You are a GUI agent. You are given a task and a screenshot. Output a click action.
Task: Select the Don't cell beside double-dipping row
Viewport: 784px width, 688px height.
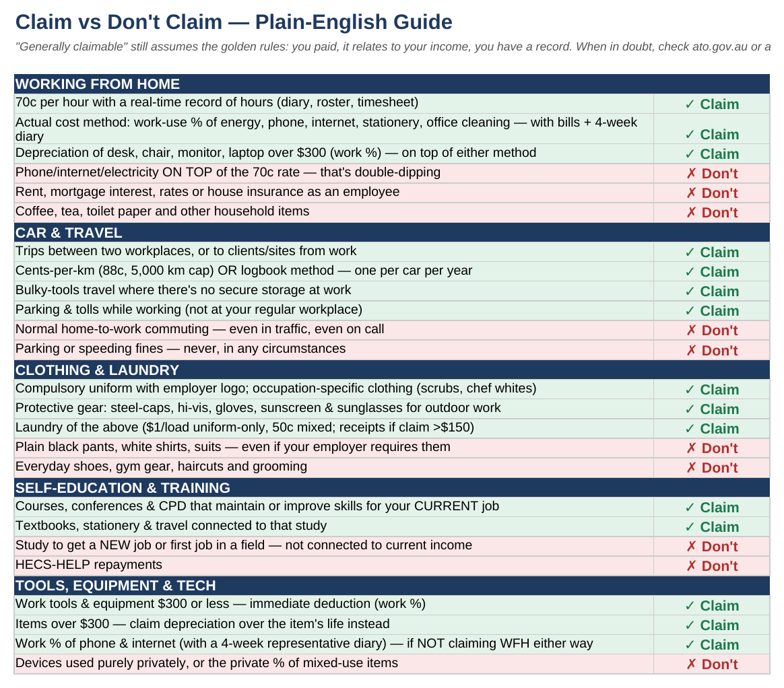coord(711,174)
